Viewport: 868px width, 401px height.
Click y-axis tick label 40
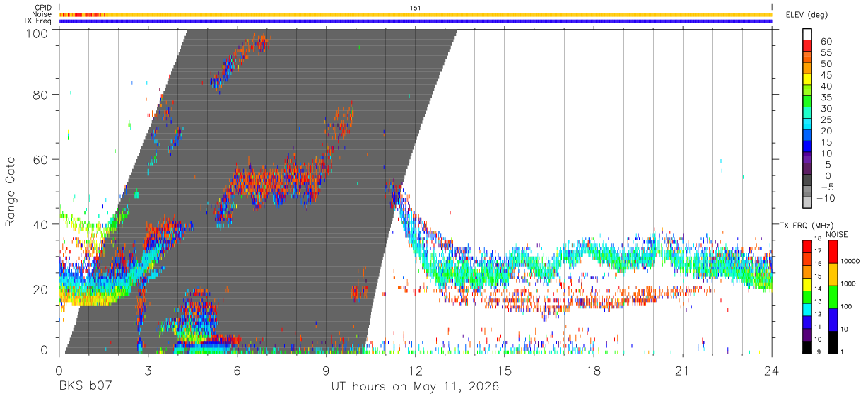[40, 224]
